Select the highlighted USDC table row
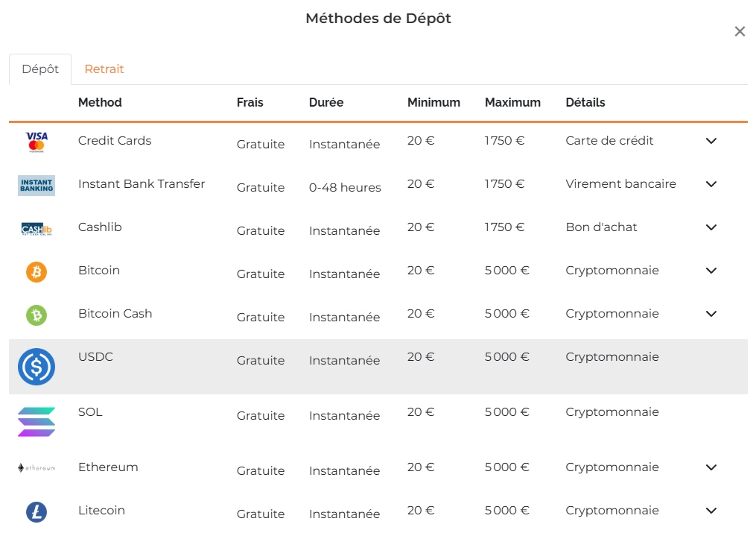The height and width of the screenshot is (536, 756). click(x=372, y=367)
